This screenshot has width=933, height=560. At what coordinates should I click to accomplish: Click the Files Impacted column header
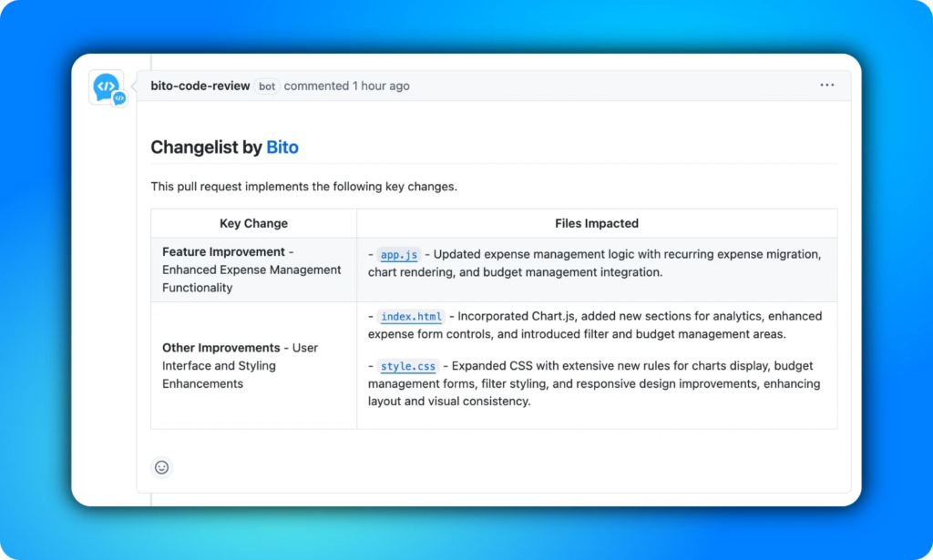pyautogui.click(x=597, y=223)
